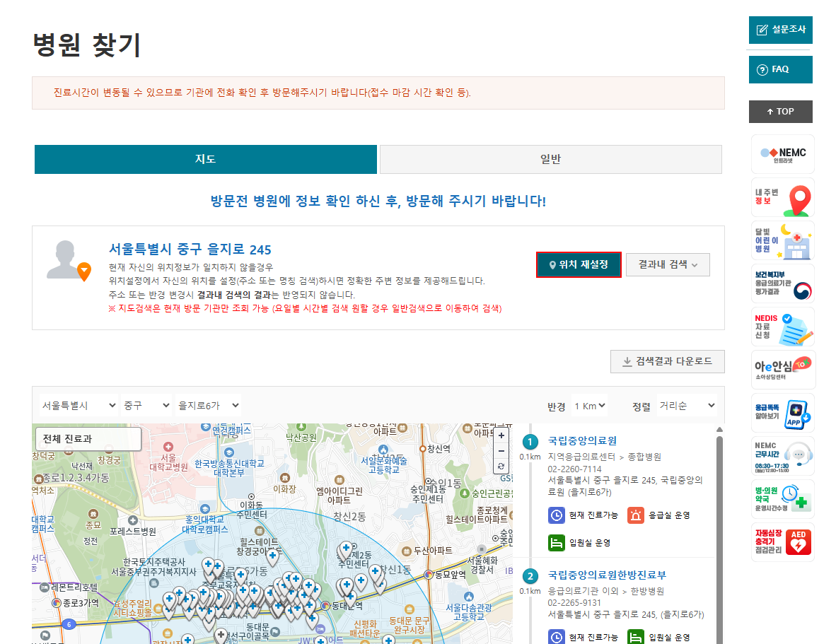Screen dimensions: 836x644
Task: Click result number 2 marker badge
Action: click(530, 576)
